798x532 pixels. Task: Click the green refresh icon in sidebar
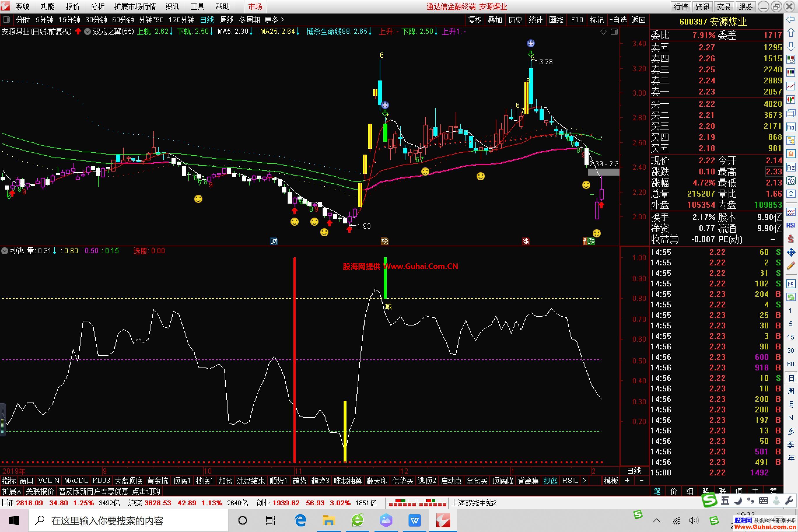click(790, 297)
